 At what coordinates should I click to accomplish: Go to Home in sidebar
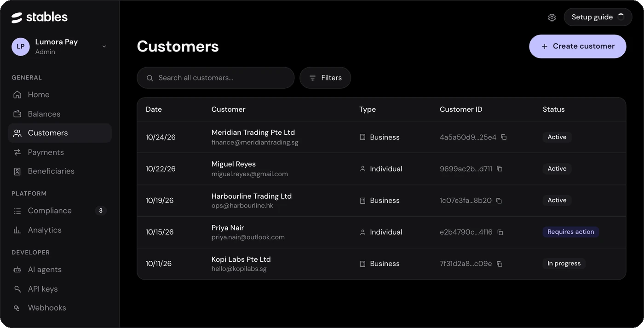60,95
